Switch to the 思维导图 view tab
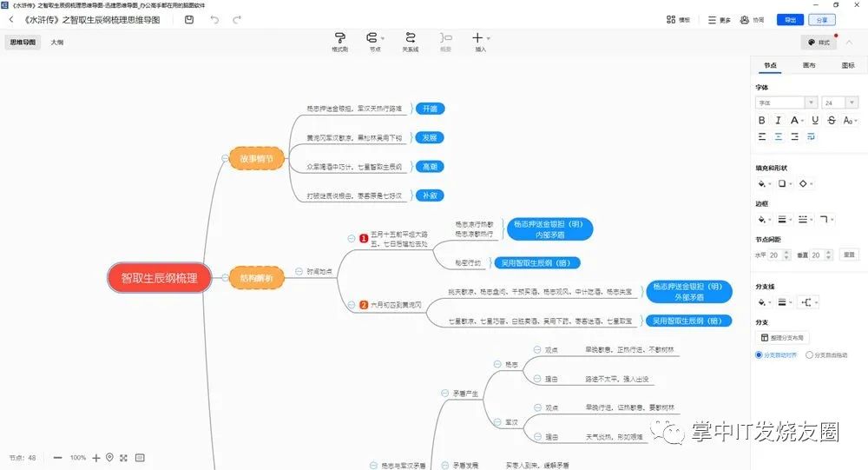Image resolution: width=868 pixels, height=470 pixels. pyautogui.click(x=23, y=42)
